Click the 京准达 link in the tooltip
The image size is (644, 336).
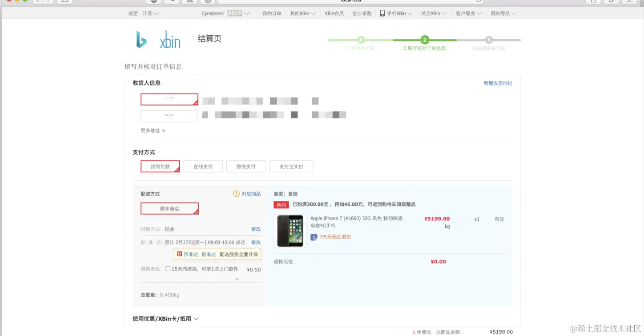tap(191, 255)
